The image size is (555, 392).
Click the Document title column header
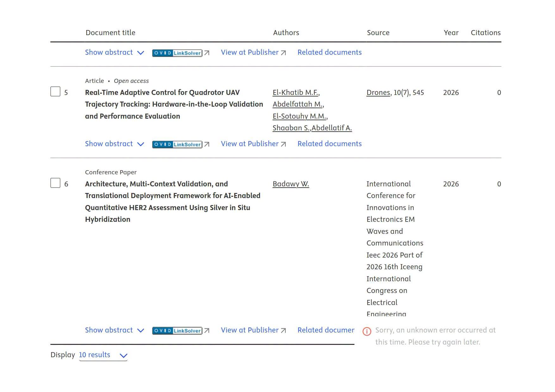[110, 33]
